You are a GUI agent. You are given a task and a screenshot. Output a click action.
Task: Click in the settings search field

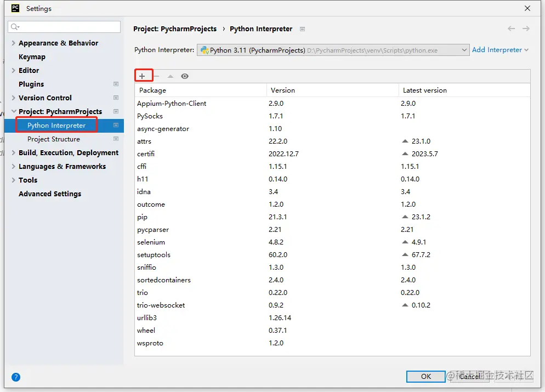(x=64, y=27)
